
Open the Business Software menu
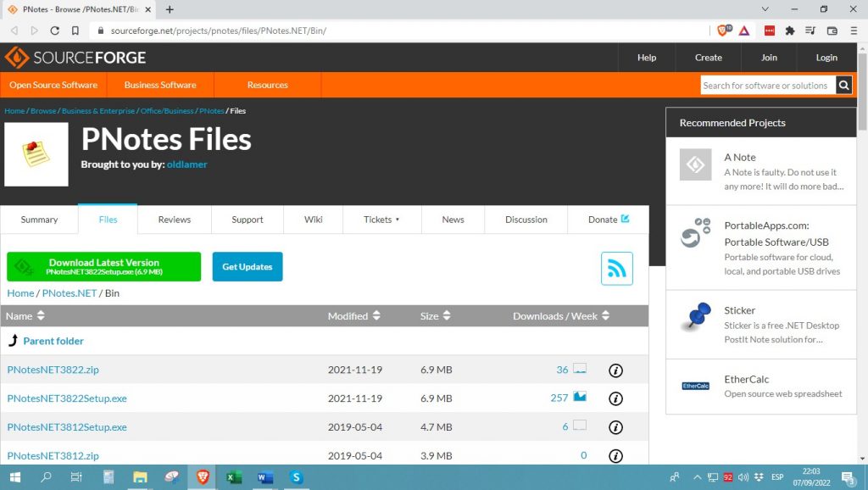[x=159, y=85]
